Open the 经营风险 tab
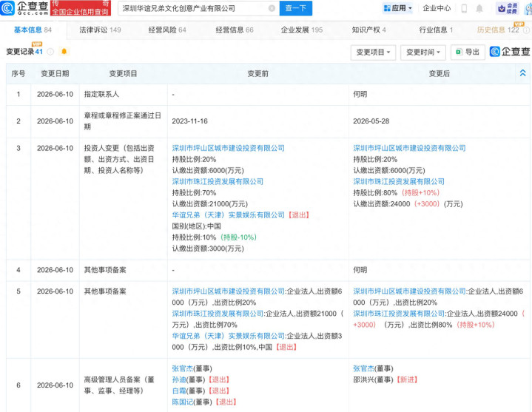Screen dimensions: 532x412 [167, 30]
